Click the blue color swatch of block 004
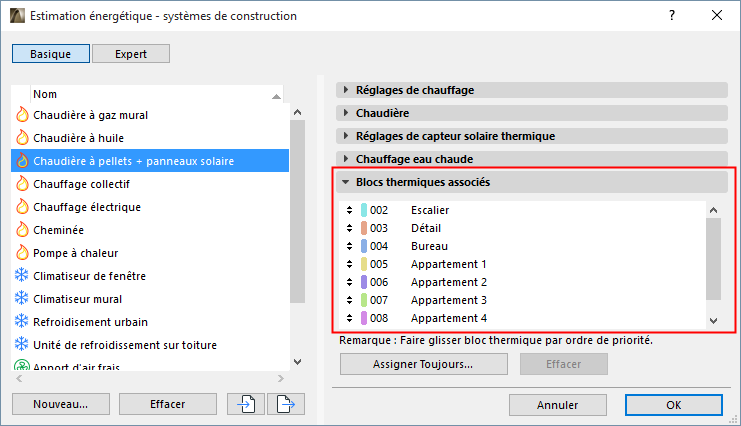 pyautogui.click(x=364, y=246)
